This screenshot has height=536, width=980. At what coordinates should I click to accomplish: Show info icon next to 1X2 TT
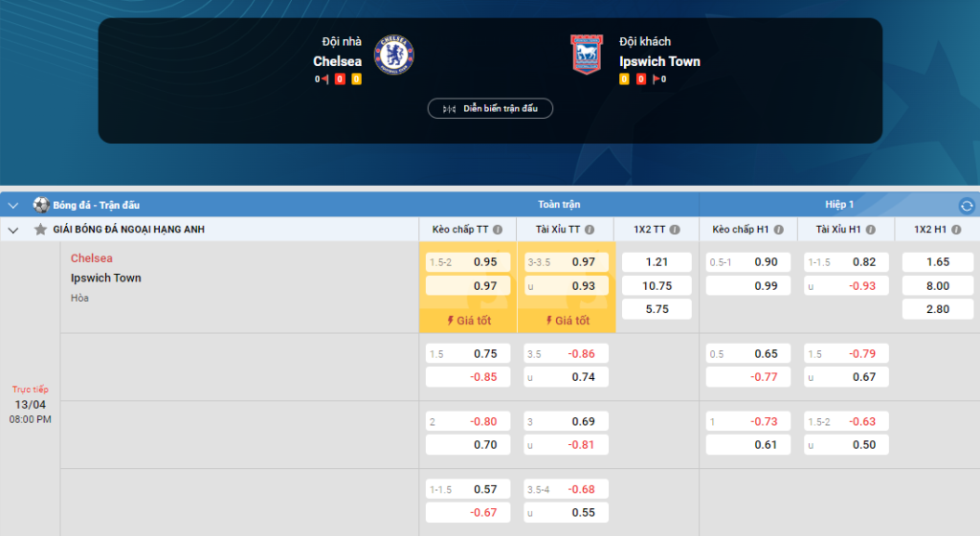click(x=675, y=230)
